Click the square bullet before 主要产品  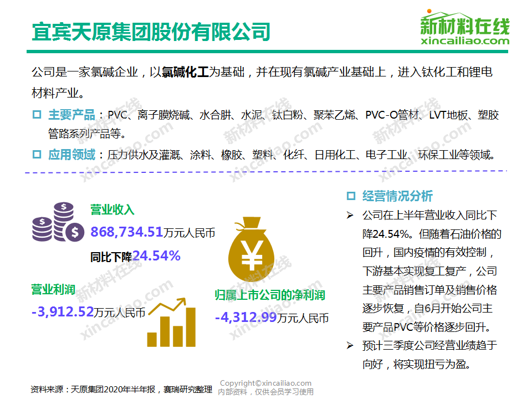tap(37, 115)
